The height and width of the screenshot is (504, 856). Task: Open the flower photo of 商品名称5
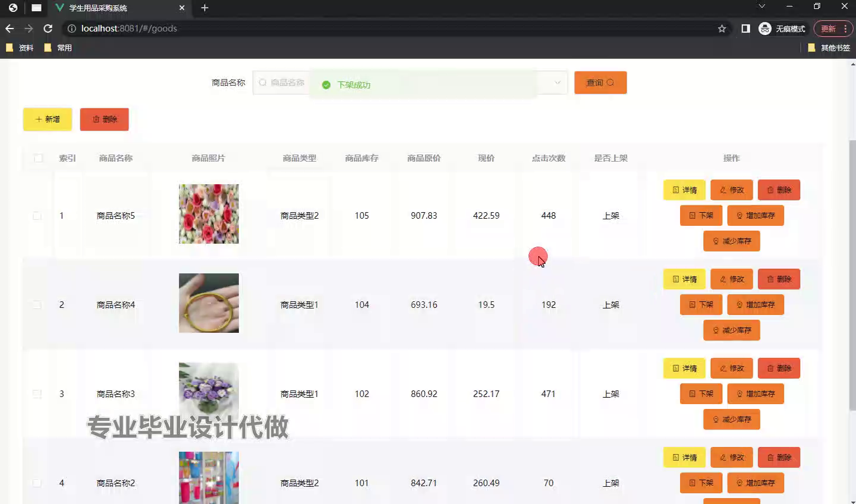click(209, 214)
